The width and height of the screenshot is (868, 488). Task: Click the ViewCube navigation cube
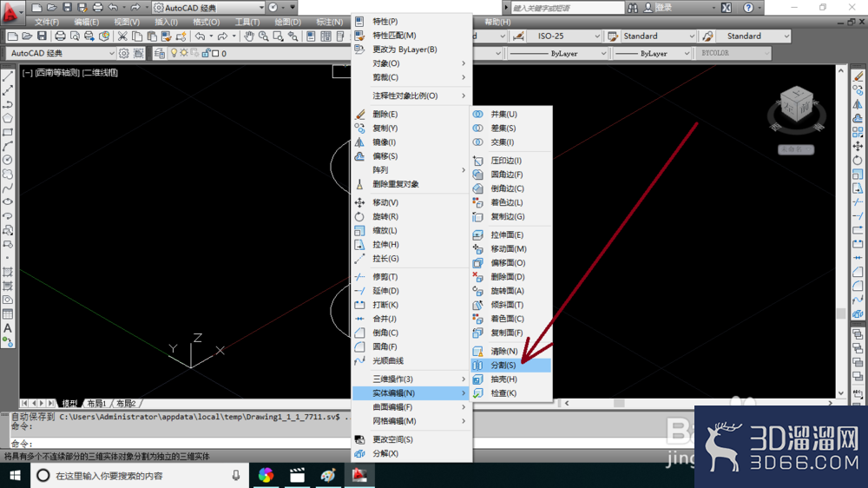[797, 107]
